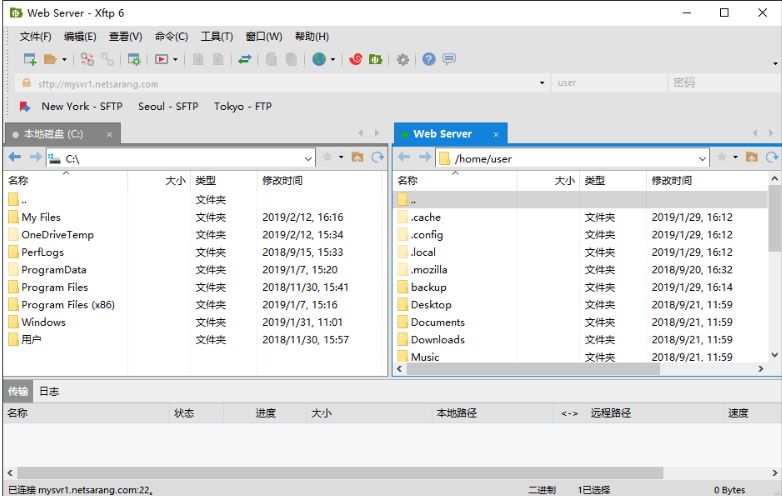The width and height of the screenshot is (782, 496).
Task: Click the New Session toolbar icon
Action: coord(30,59)
